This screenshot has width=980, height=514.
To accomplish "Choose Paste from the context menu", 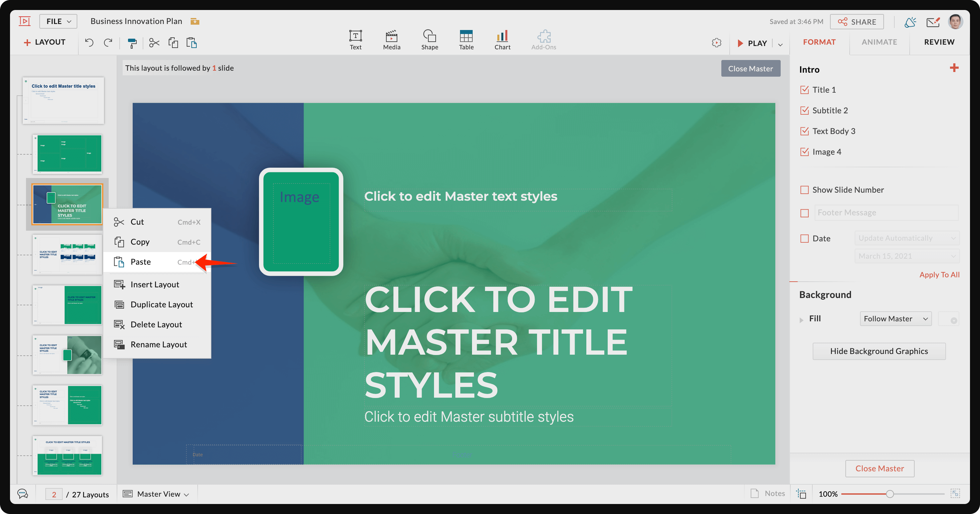I will coord(141,262).
